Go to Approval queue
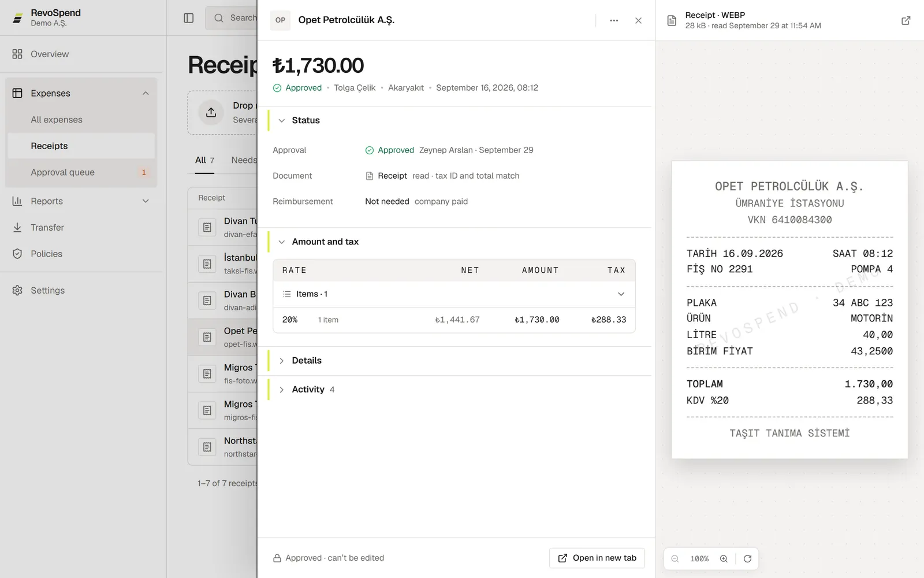 click(81, 172)
